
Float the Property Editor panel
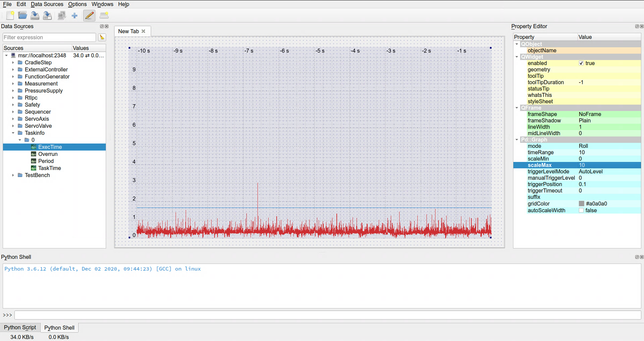pos(637,26)
